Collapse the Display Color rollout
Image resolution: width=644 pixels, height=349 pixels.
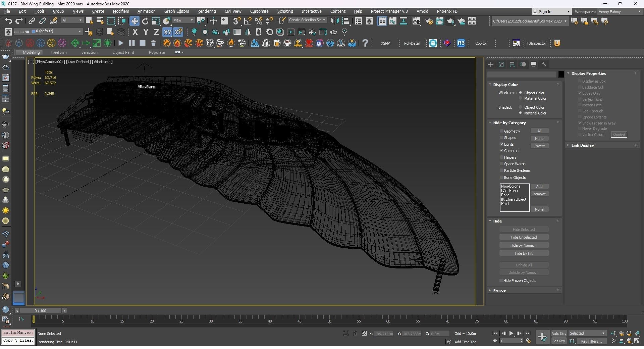pos(505,85)
